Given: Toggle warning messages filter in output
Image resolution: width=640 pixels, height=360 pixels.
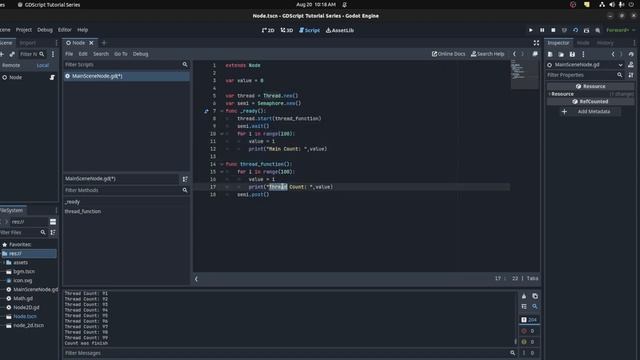Looking at the screenshot, I should tap(529, 342).
